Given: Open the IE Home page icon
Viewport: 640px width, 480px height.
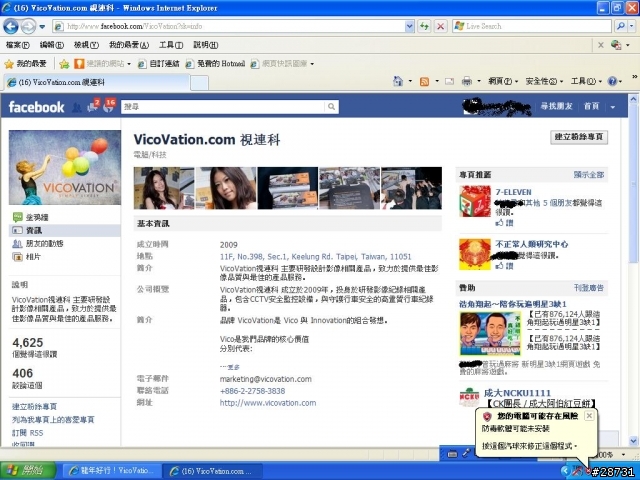Looking at the screenshot, I should click(398, 81).
